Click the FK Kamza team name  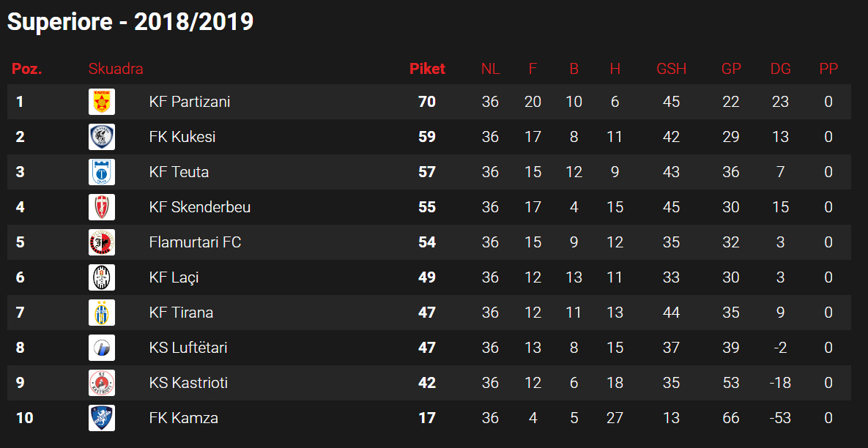coord(184,417)
